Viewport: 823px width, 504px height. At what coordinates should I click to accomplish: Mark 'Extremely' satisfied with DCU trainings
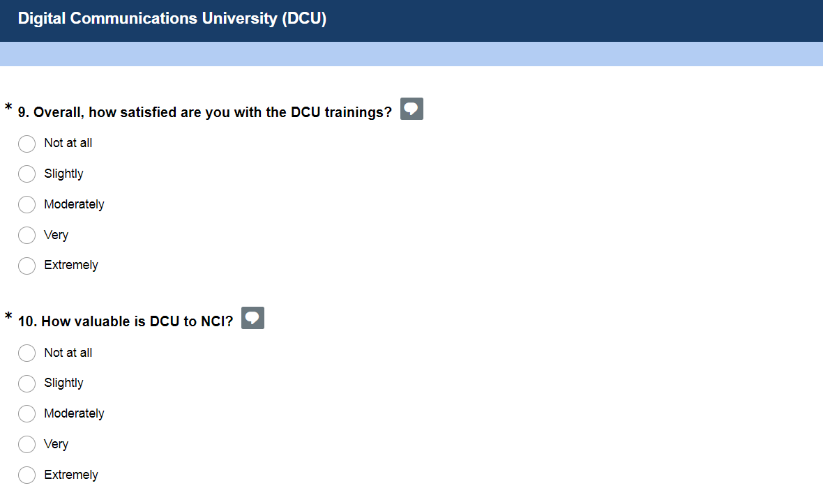(27, 266)
